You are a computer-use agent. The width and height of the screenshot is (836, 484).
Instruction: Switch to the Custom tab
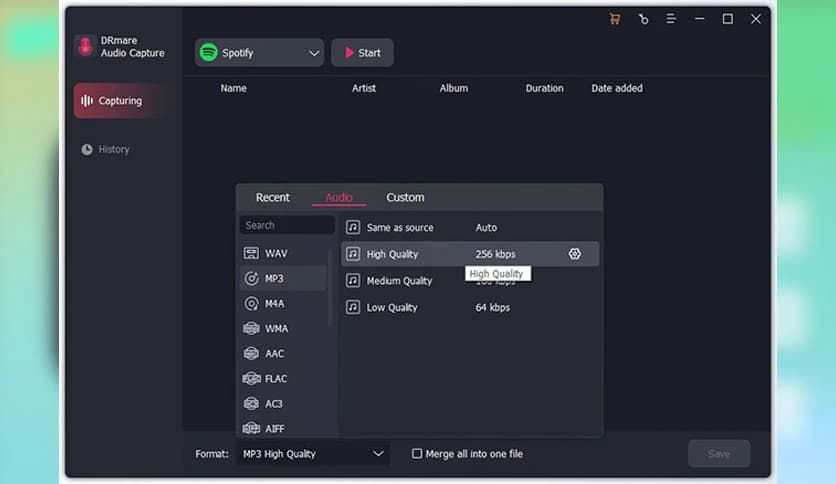[x=405, y=197]
